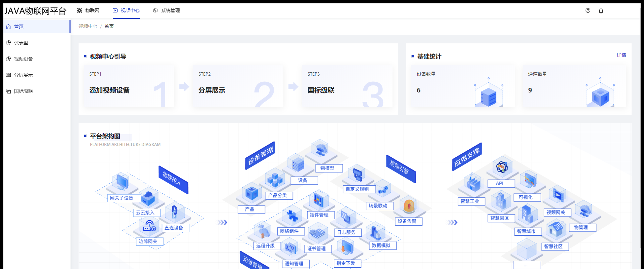Screen dimensions: 644x269
Task: Open the 系统管理 top menu
Action: coord(166,10)
